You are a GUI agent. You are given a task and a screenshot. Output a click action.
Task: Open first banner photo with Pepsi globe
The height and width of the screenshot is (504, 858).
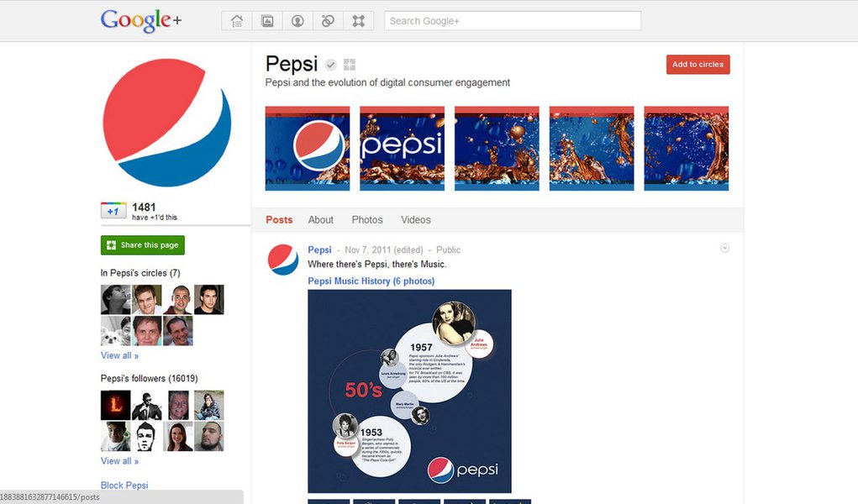(x=308, y=149)
